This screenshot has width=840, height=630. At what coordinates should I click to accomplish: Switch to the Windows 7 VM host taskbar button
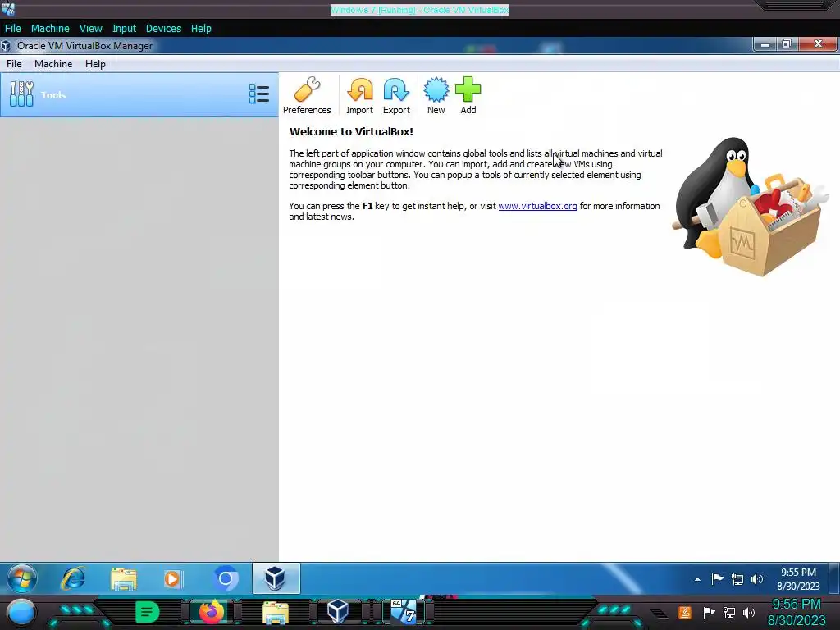tap(404, 612)
